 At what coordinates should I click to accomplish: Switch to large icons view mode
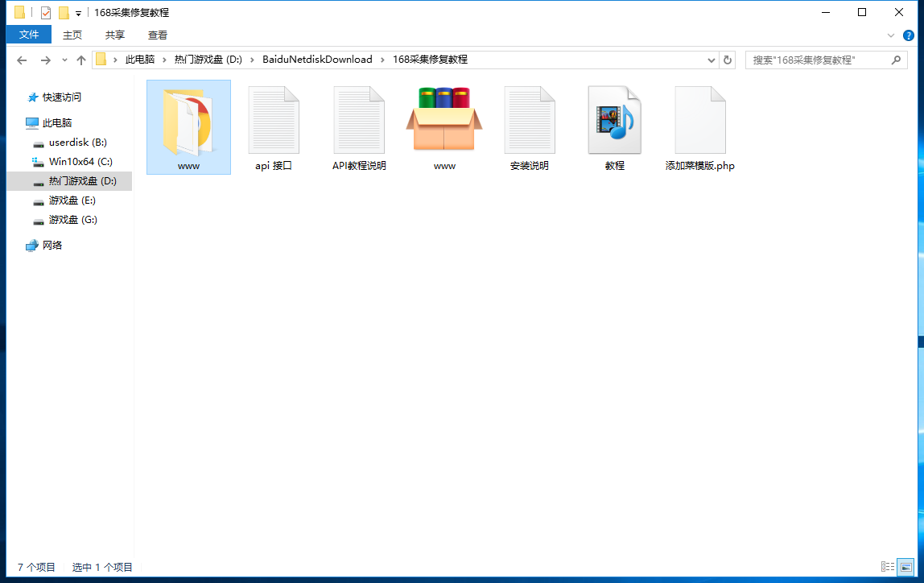pyautogui.click(x=905, y=567)
